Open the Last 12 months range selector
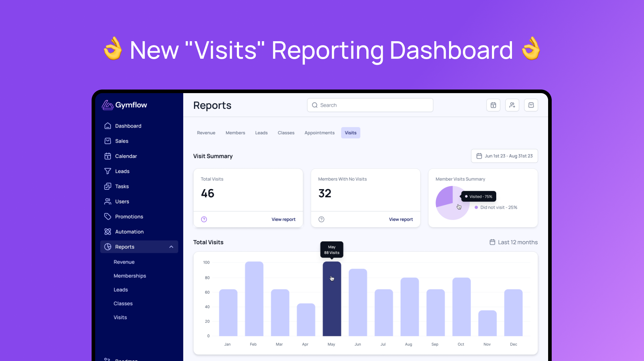Screen dimensions: 644x361 [x=513, y=242]
